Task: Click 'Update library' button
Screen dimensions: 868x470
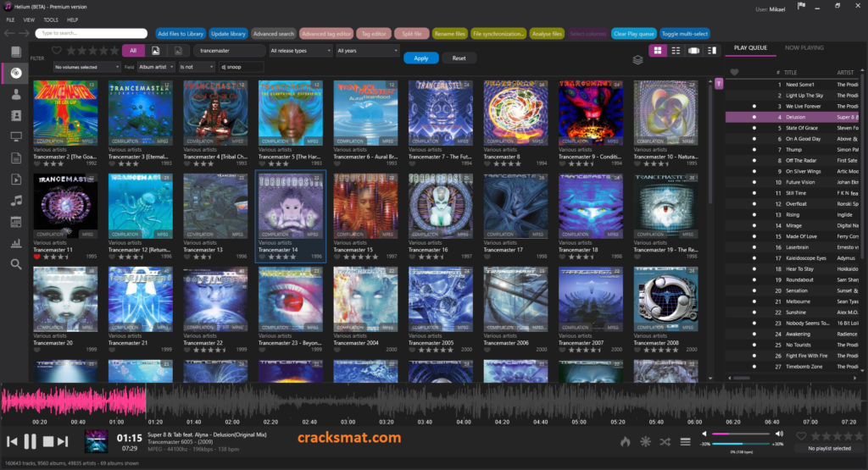Action: click(228, 34)
